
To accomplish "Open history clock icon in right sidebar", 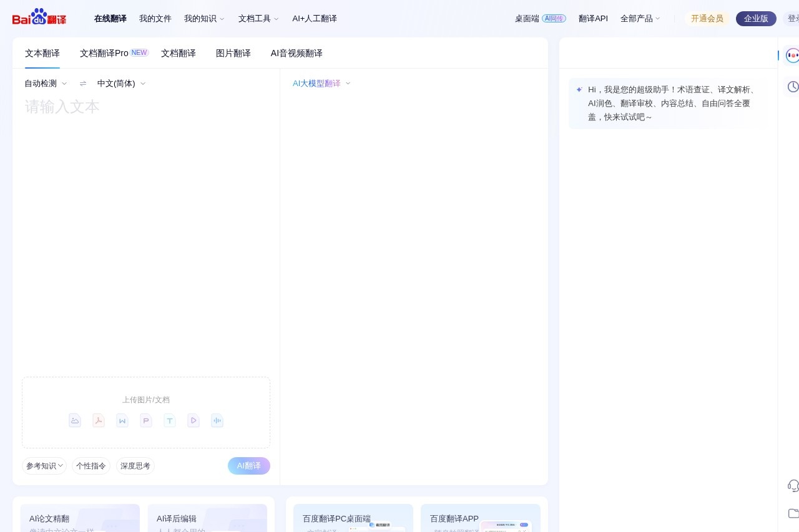I will pos(793,87).
